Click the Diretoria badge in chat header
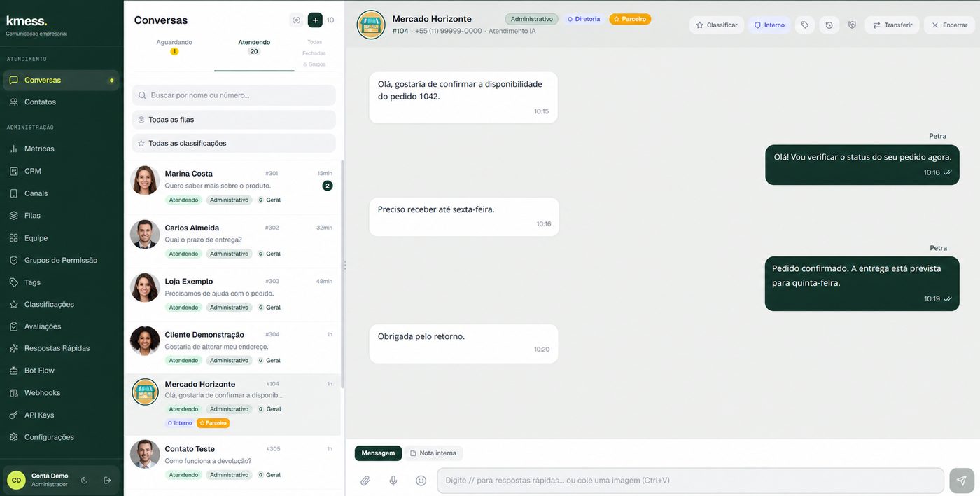980x496 pixels. (584, 19)
